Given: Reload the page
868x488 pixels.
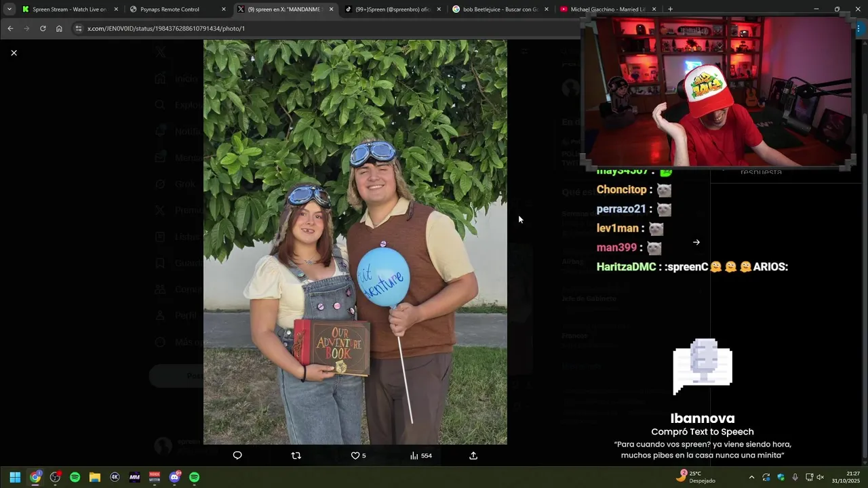Looking at the screenshot, I should pos(43,28).
